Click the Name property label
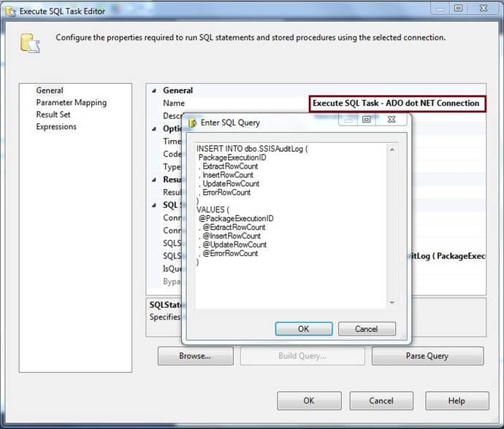 pyautogui.click(x=174, y=103)
